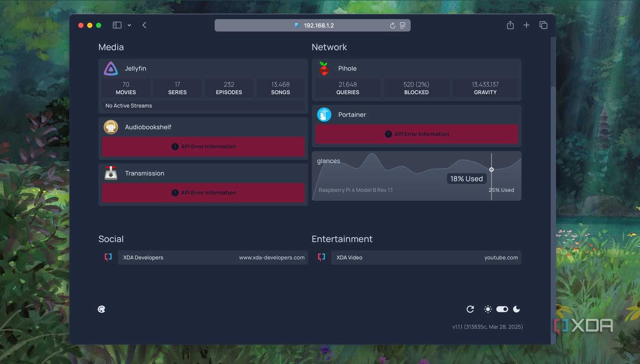
Task: Click the Transmission app icon
Action: click(111, 173)
